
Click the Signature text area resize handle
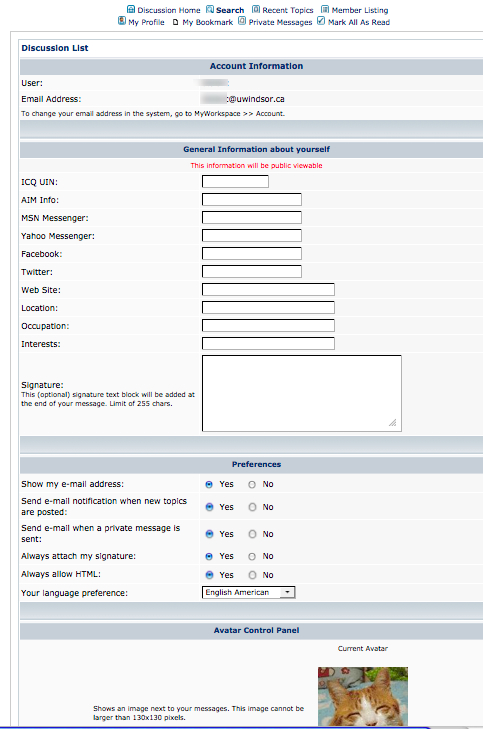393,423
